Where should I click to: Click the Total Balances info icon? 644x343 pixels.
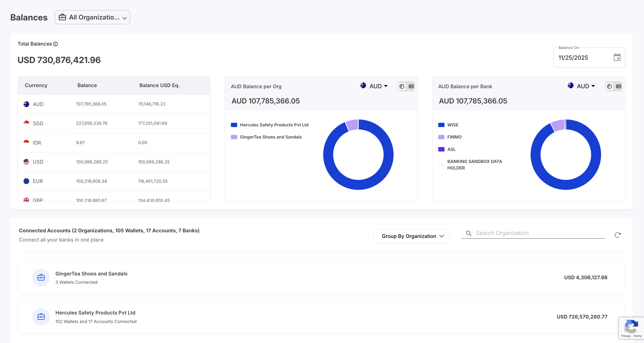pyautogui.click(x=55, y=44)
